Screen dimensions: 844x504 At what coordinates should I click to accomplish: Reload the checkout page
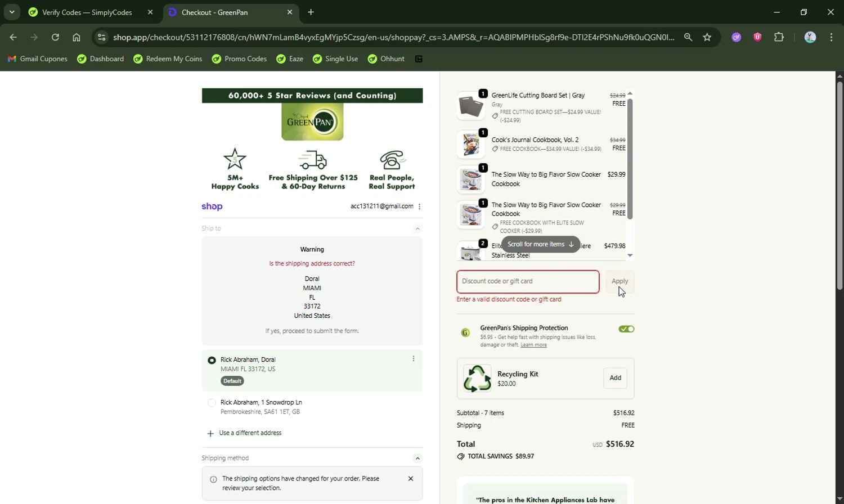55,37
